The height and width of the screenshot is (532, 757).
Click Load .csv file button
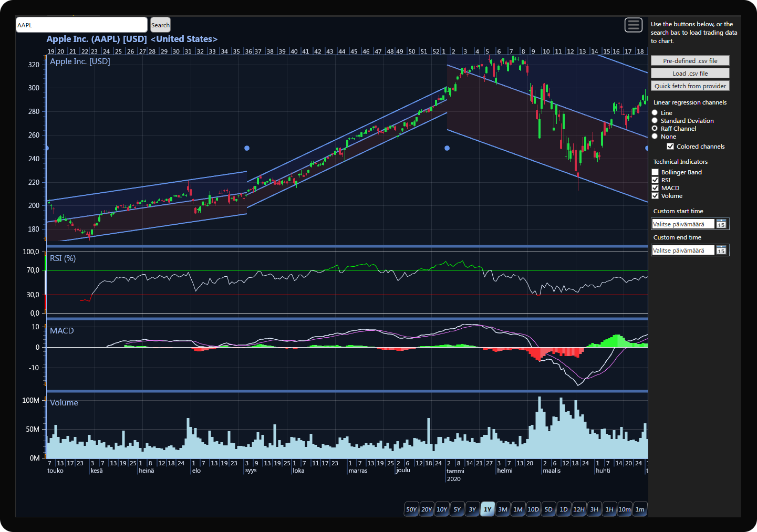point(690,73)
